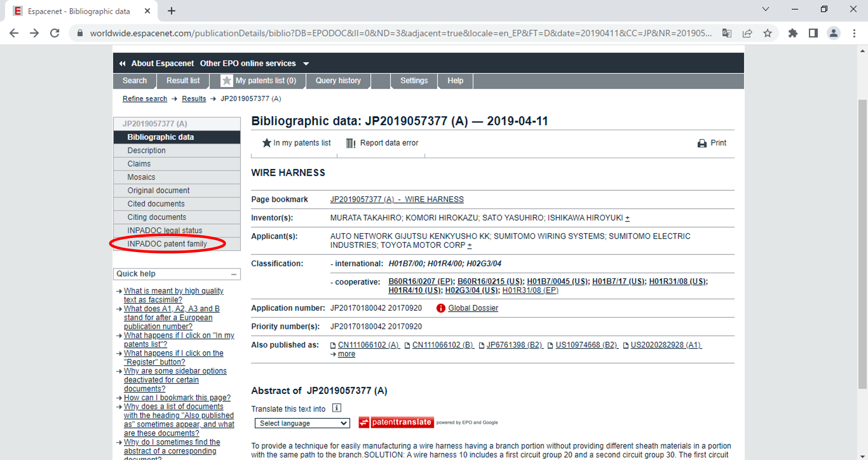Viewport: 868px width, 460px height.
Task: Open the browser extensions puzzle icon
Action: tap(793, 33)
